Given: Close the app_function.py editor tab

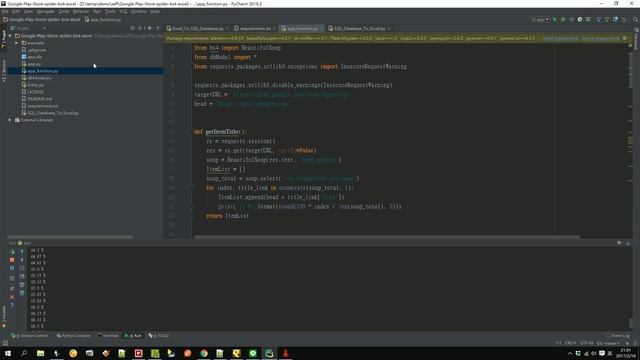Looking at the screenshot, I should 321,29.
